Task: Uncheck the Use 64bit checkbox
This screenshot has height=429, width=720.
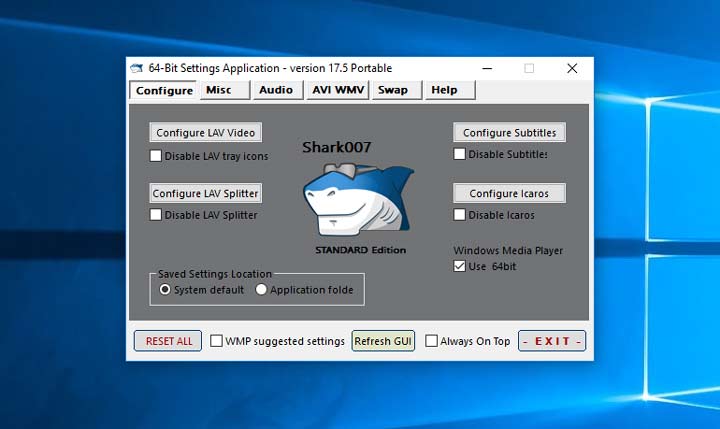Action: tap(459, 266)
